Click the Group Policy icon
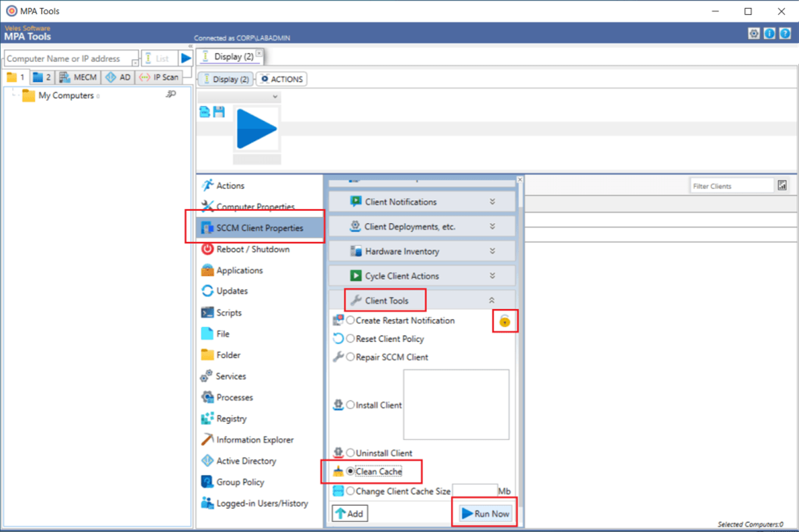 pos(207,481)
